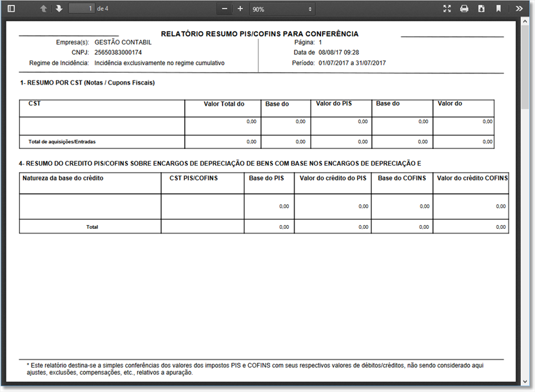This screenshot has width=535, height=392.
Task: Click the 'de 4' page count label
Action: 102,8
